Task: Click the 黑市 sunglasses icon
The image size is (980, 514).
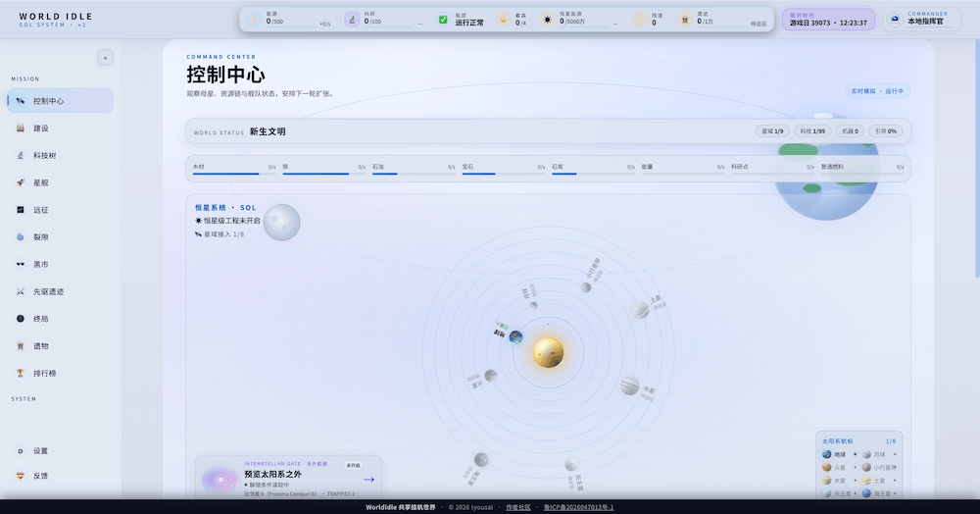Action: 20,265
